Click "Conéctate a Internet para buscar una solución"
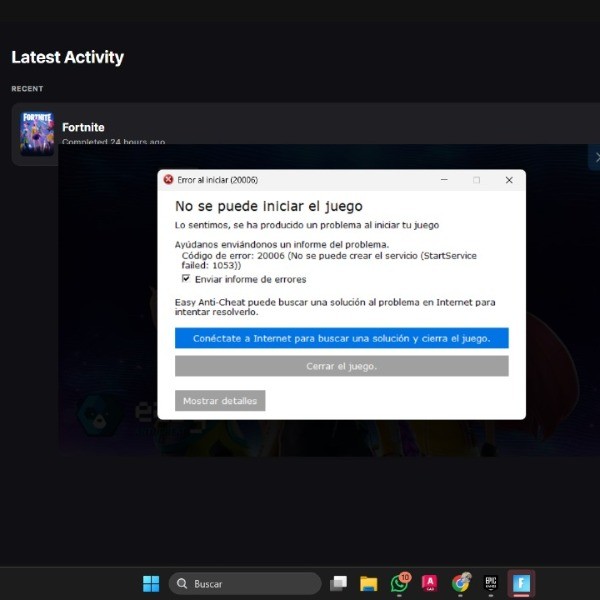600x600 pixels. (x=341, y=338)
